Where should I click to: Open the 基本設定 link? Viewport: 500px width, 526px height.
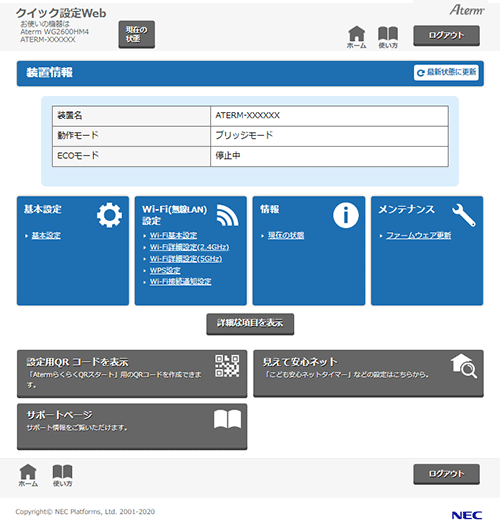(x=46, y=235)
